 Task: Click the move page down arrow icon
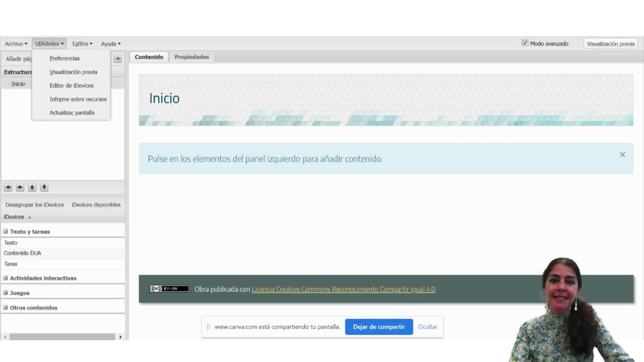pos(44,187)
